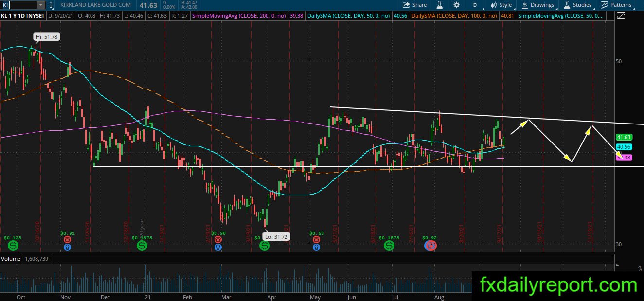Click the lightbulb icon under $0.98
Viewport: 644px width, 301px height.
coord(218,247)
